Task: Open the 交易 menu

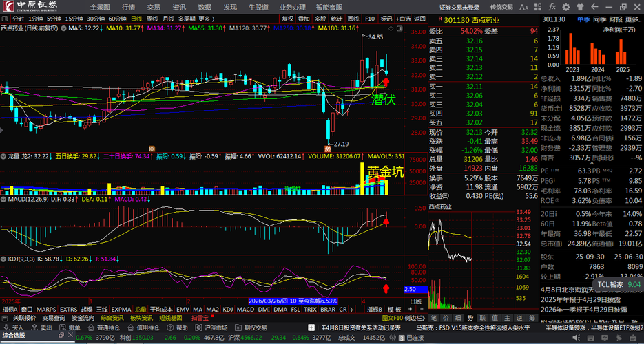Action: point(154,7)
